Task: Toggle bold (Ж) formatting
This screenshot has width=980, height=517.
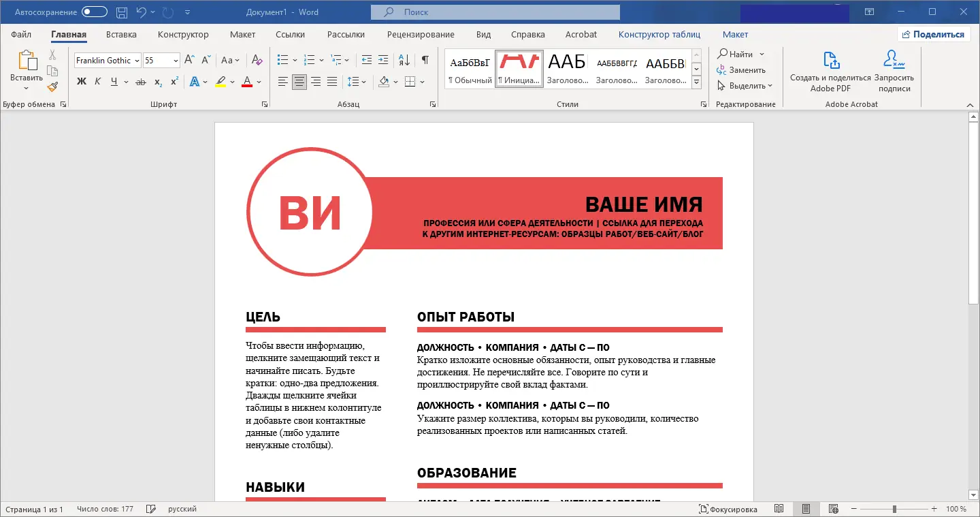Action: [82, 82]
